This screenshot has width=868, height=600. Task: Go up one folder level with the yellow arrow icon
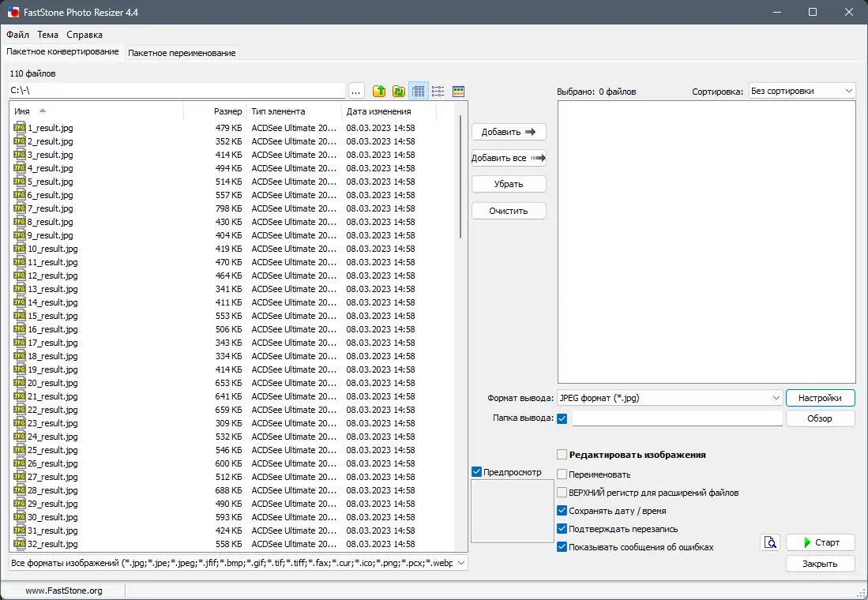(379, 91)
